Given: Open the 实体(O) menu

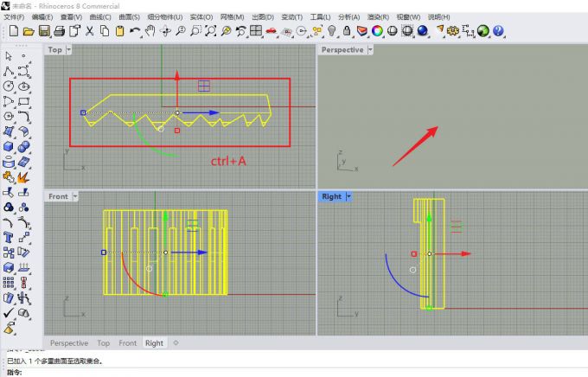Looking at the screenshot, I should coord(201,17).
